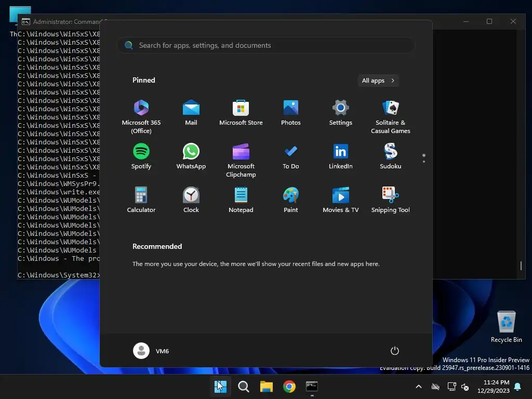Click the Recommended section heading
The height and width of the screenshot is (399, 532).
click(x=157, y=246)
